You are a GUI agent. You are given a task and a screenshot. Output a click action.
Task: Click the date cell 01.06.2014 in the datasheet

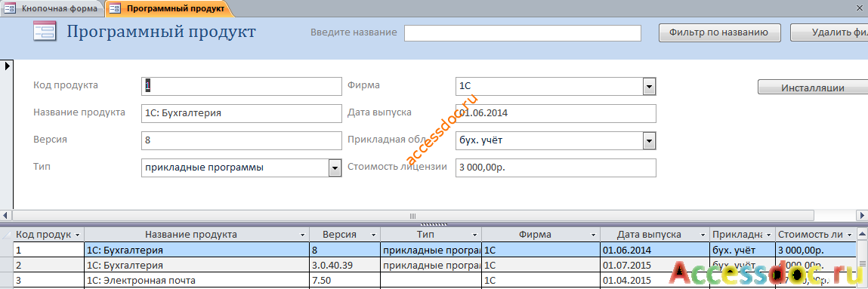[x=655, y=250]
